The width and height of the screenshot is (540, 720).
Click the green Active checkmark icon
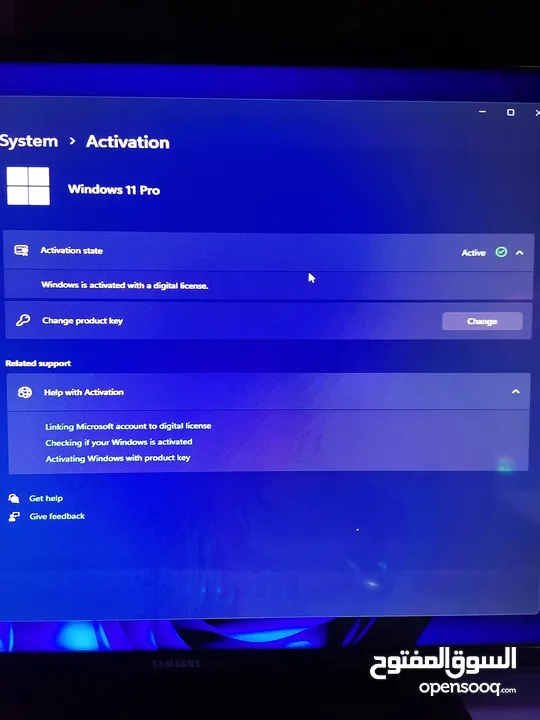point(501,252)
